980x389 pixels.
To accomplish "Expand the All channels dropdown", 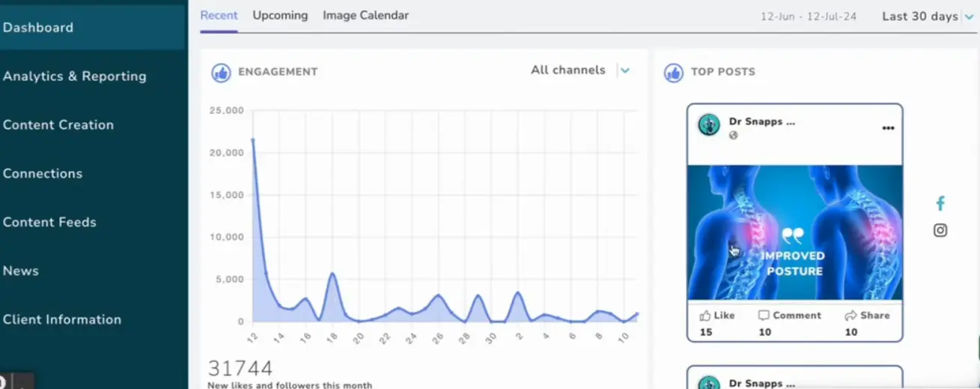I will pyautogui.click(x=625, y=70).
